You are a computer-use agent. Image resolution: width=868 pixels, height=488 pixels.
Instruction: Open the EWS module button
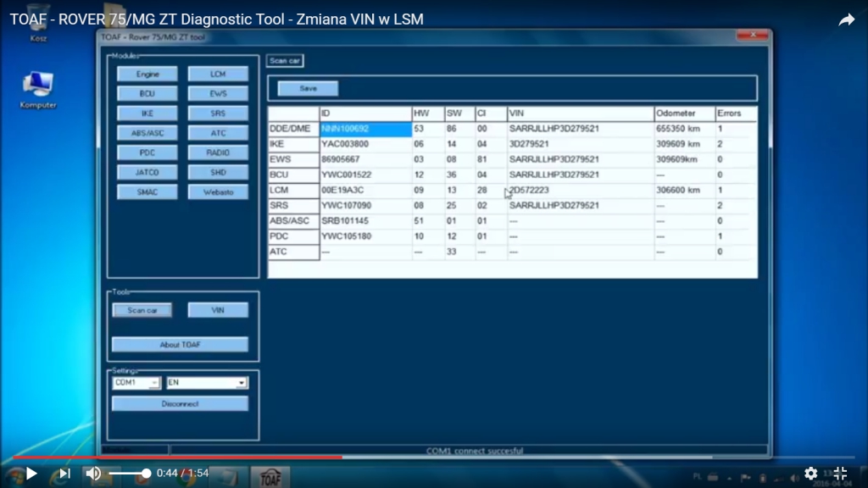(218, 93)
